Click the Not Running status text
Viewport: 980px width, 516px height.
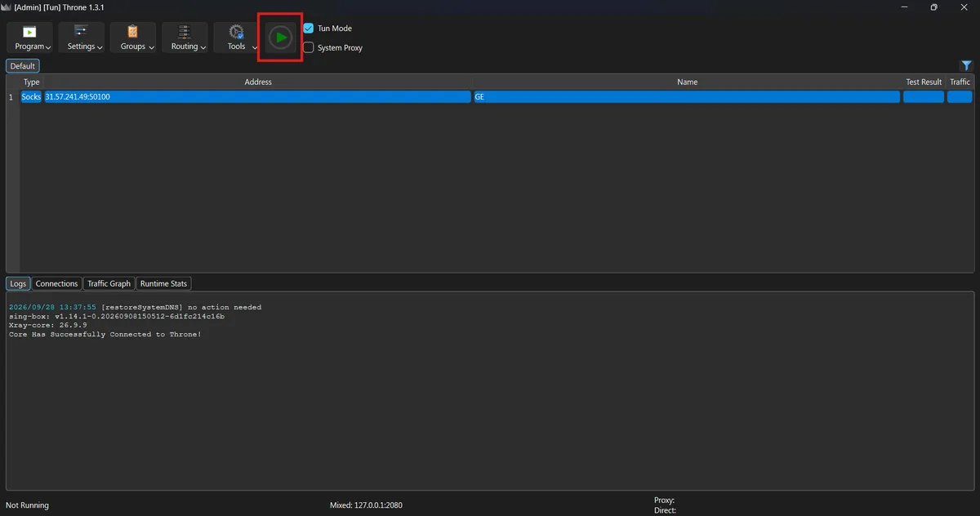27,505
